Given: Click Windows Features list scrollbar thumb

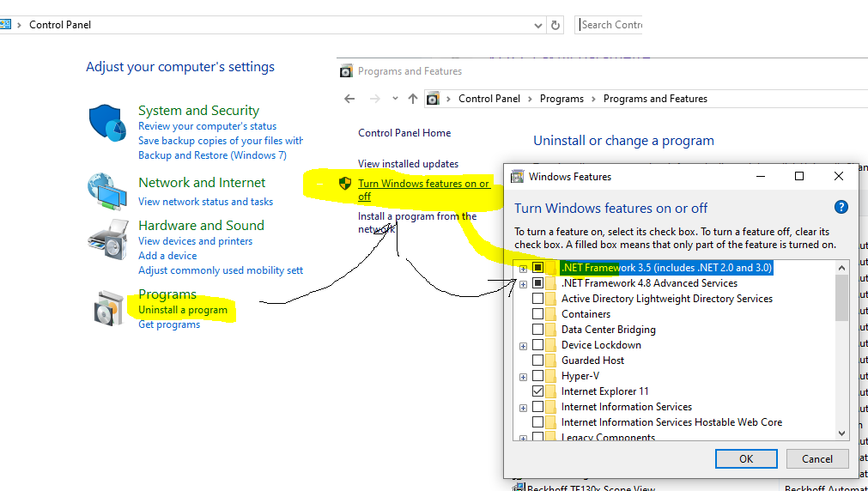Looking at the screenshot, I should pos(841,298).
